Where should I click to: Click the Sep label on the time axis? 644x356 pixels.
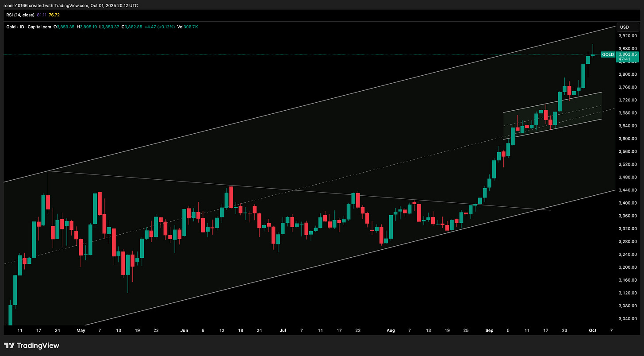coord(489,330)
